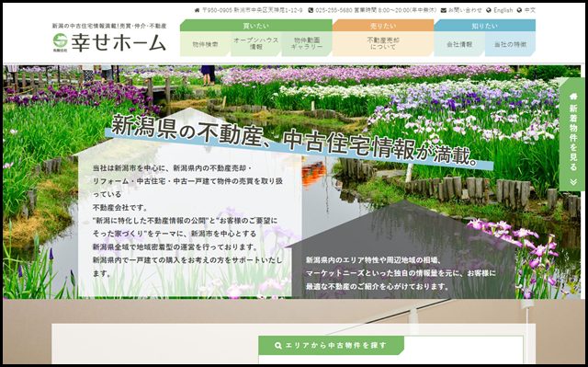The image size is (588, 367).
Task: Open the 買いたい menu header
Action: 255,26
